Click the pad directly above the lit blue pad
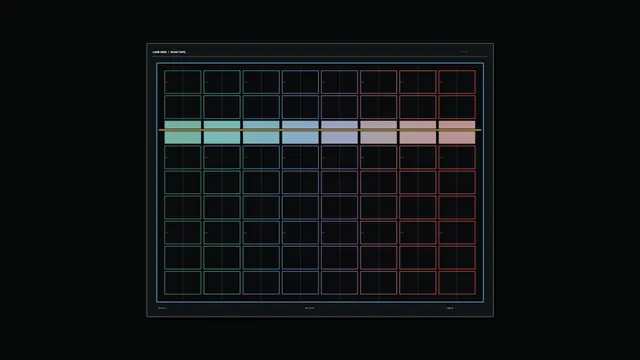The image size is (640, 360). 300,107
